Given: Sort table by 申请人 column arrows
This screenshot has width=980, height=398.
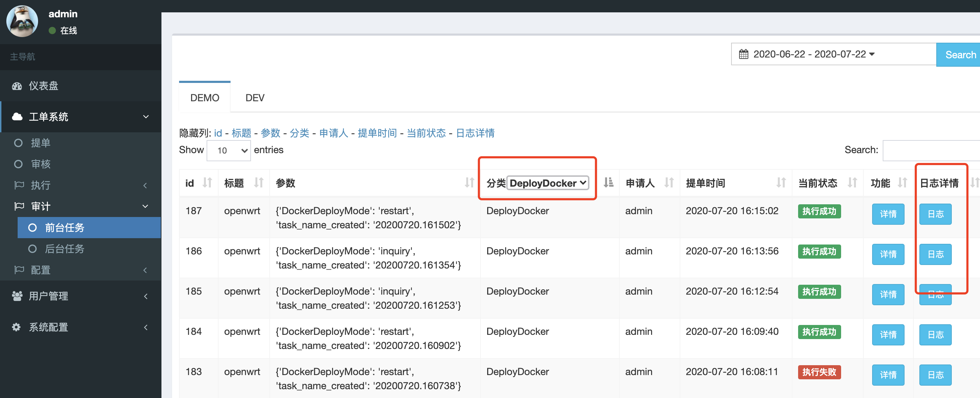Looking at the screenshot, I should click(x=669, y=183).
